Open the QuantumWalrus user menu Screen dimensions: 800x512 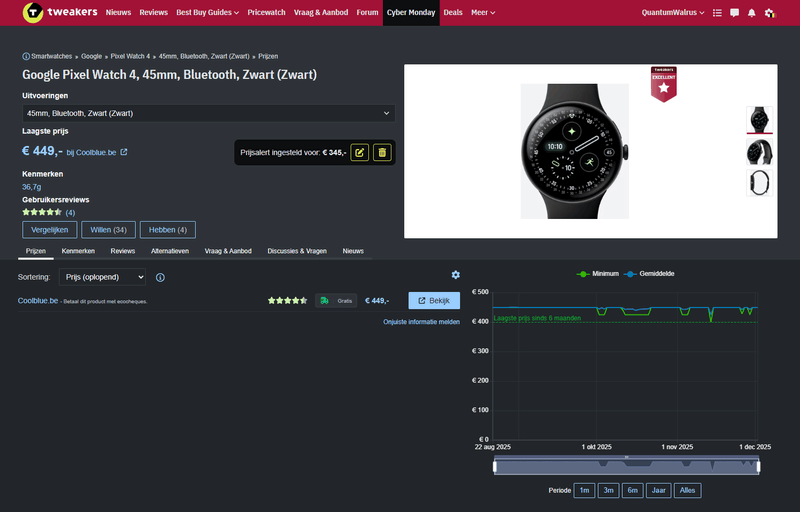point(672,12)
